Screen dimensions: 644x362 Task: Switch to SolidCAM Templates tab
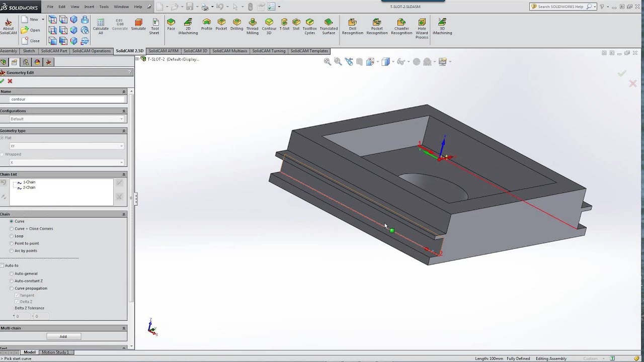(309, 51)
